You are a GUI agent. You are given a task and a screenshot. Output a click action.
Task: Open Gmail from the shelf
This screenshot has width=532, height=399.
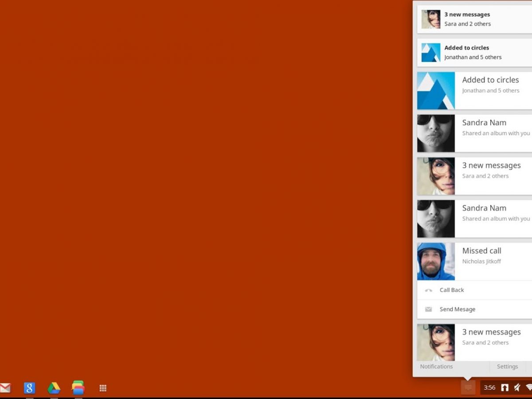point(5,388)
